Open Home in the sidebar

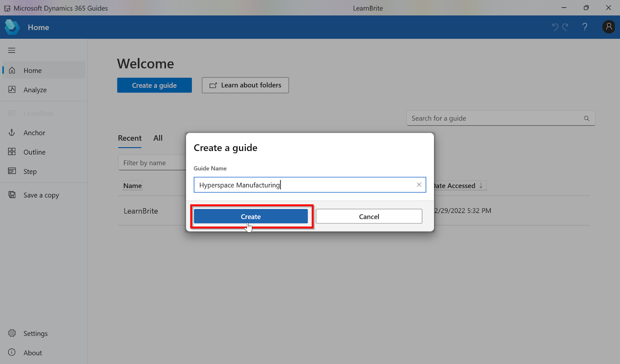point(44,70)
